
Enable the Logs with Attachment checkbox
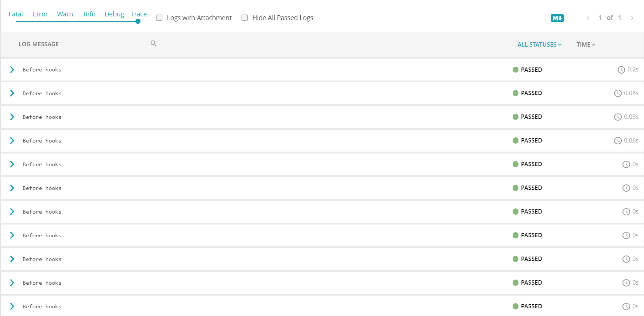point(159,17)
